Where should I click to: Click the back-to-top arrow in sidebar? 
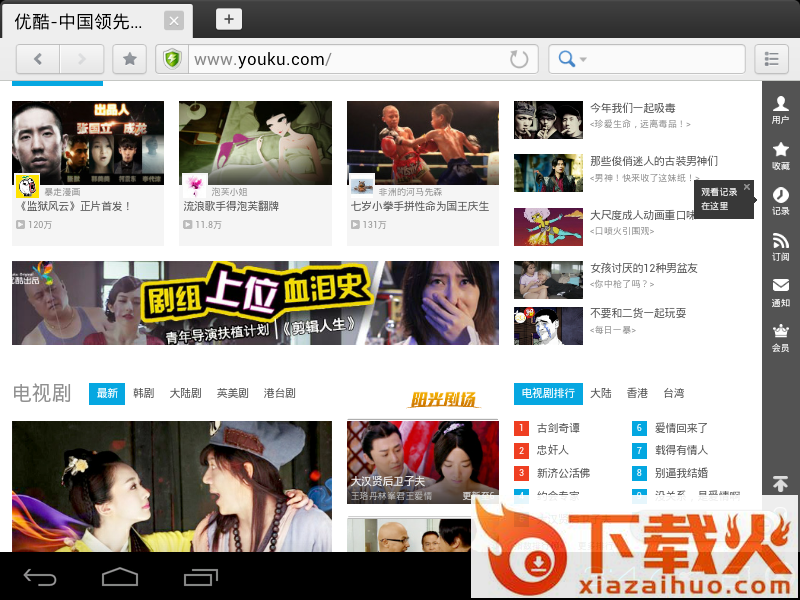tap(781, 483)
